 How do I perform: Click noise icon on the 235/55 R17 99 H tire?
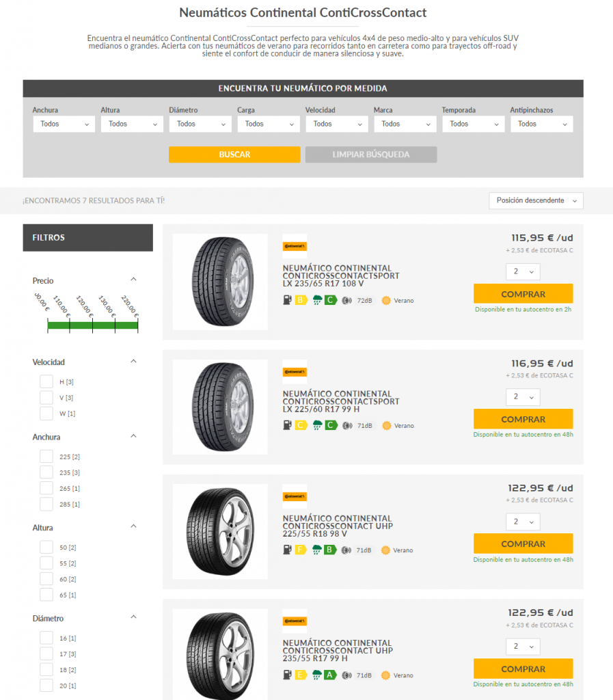(346, 675)
